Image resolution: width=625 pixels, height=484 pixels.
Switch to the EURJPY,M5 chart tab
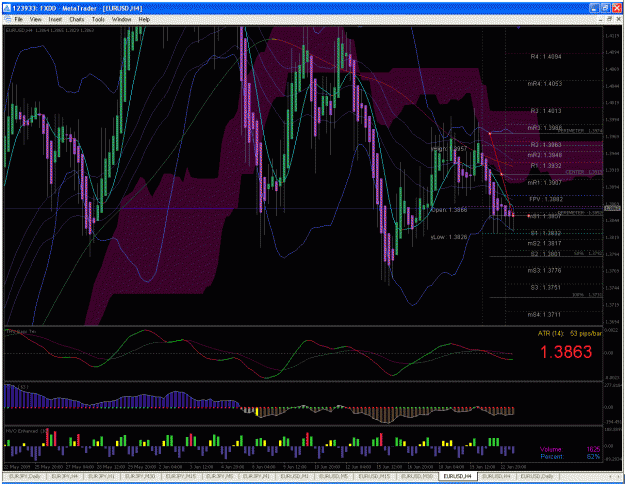coord(220,476)
